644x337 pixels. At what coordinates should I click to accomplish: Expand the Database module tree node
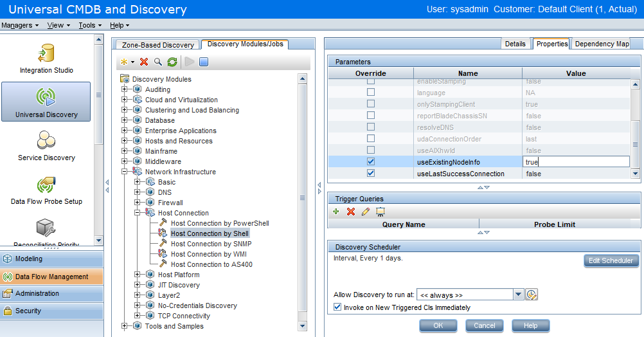point(125,120)
